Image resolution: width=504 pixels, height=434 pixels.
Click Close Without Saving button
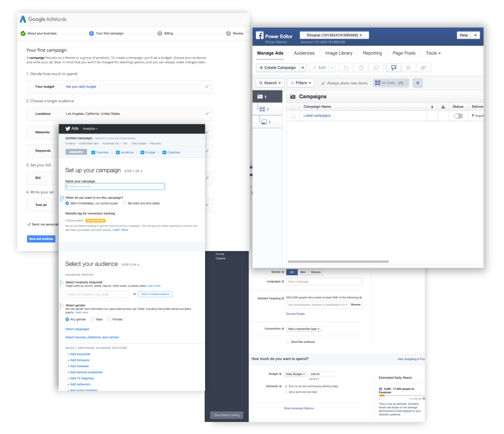click(x=227, y=415)
